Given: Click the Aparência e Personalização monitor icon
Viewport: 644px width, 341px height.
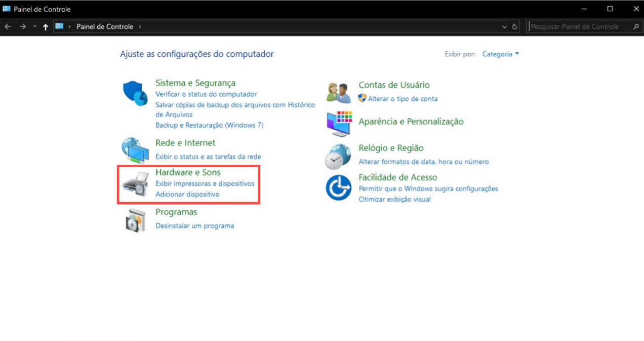Looking at the screenshot, I should (339, 124).
